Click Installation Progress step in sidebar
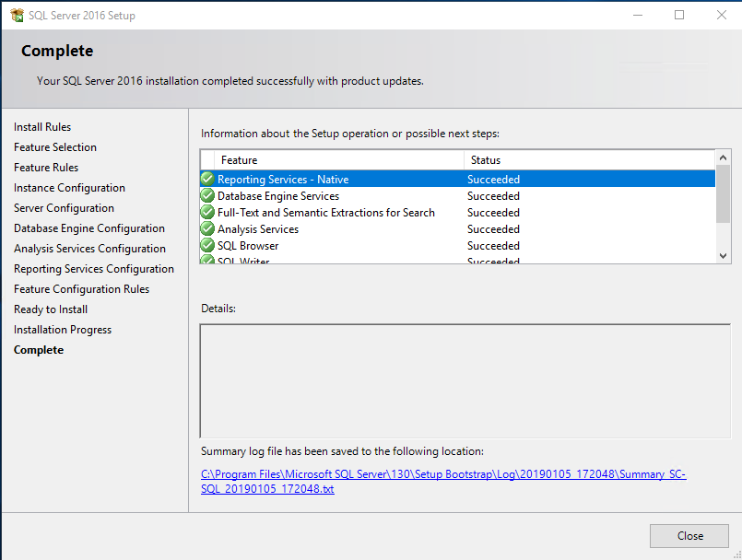 coord(63,330)
